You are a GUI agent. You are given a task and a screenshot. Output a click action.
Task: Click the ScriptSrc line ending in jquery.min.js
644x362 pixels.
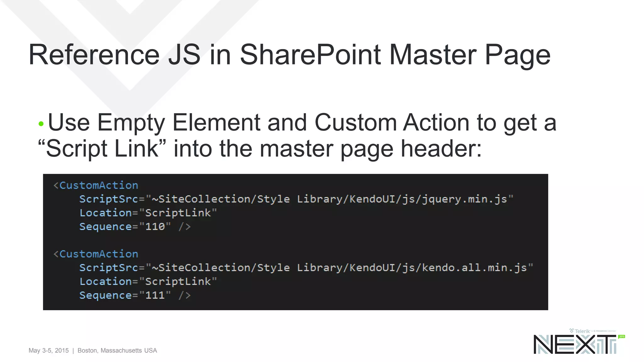coord(296,199)
